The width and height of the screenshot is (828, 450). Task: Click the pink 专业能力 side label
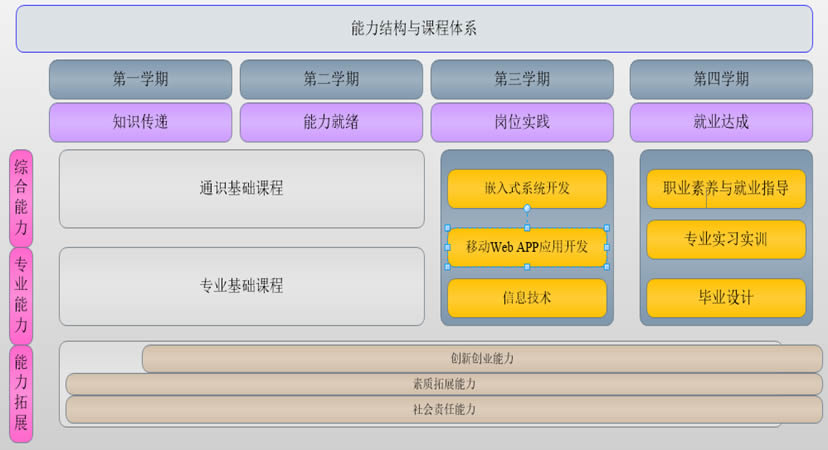coord(21,294)
